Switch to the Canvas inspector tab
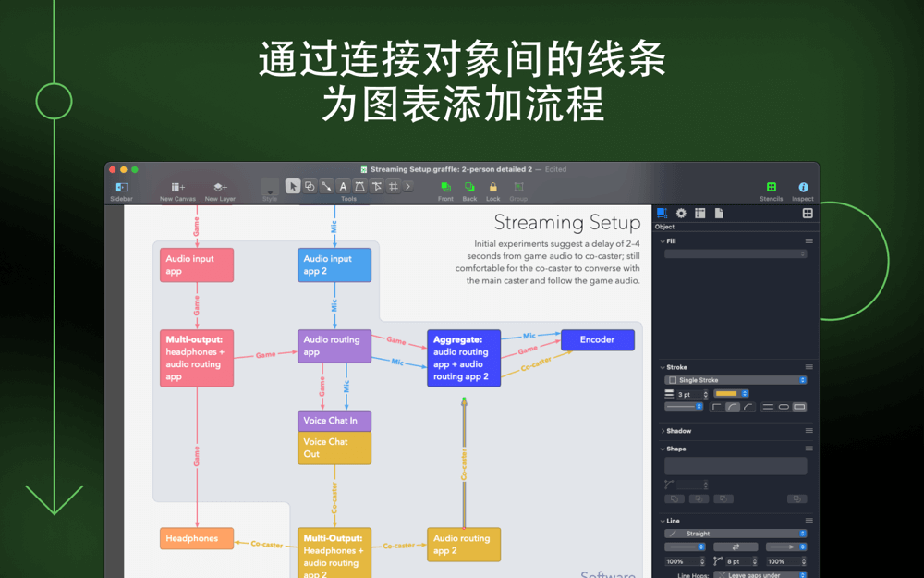The image size is (924, 578). tap(700, 213)
